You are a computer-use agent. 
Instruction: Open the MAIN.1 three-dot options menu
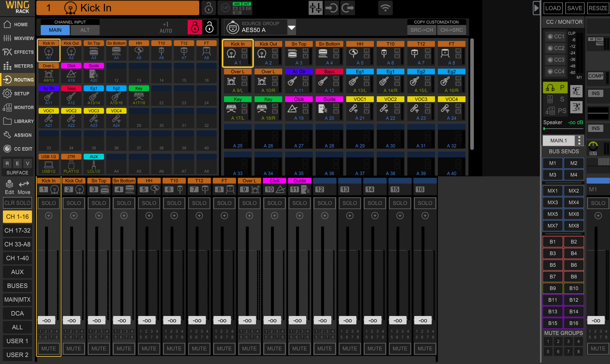point(579,141)
